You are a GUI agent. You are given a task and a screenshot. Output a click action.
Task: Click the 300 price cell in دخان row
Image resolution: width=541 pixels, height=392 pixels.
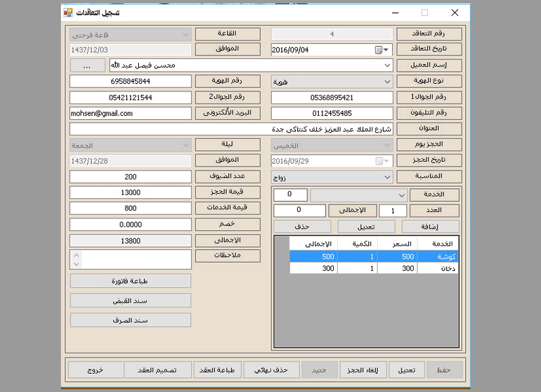click(397, 269)
